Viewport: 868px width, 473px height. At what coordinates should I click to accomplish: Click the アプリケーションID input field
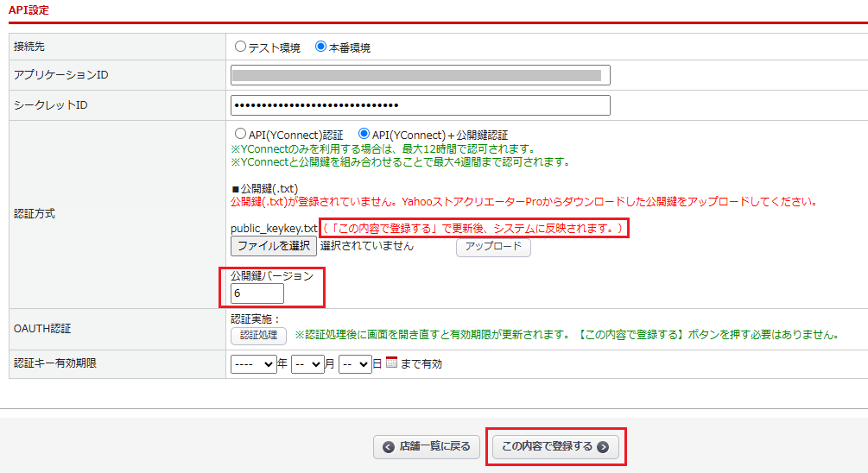tap(420, 75)
